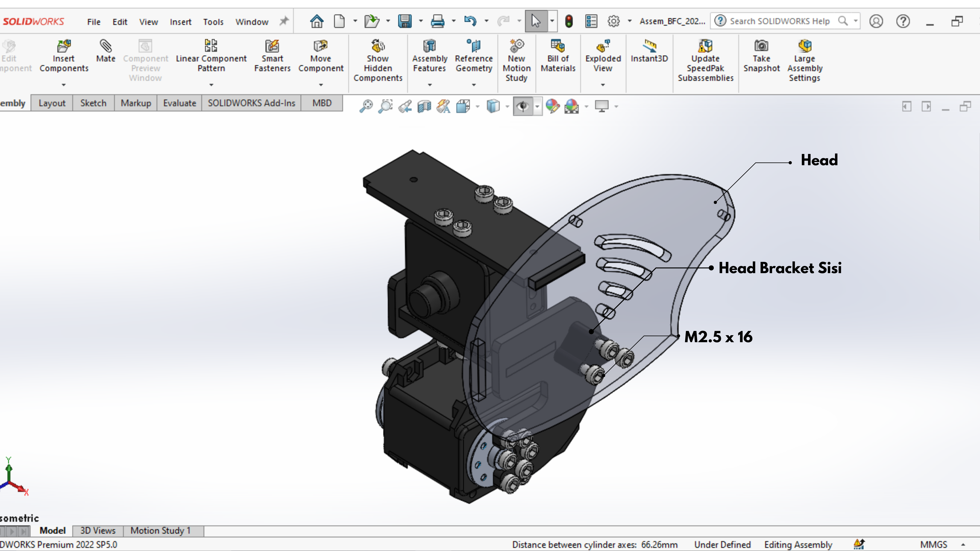Toggle the Instant3D tool
The image size is (980, 551).
click(x=649, y=51)
